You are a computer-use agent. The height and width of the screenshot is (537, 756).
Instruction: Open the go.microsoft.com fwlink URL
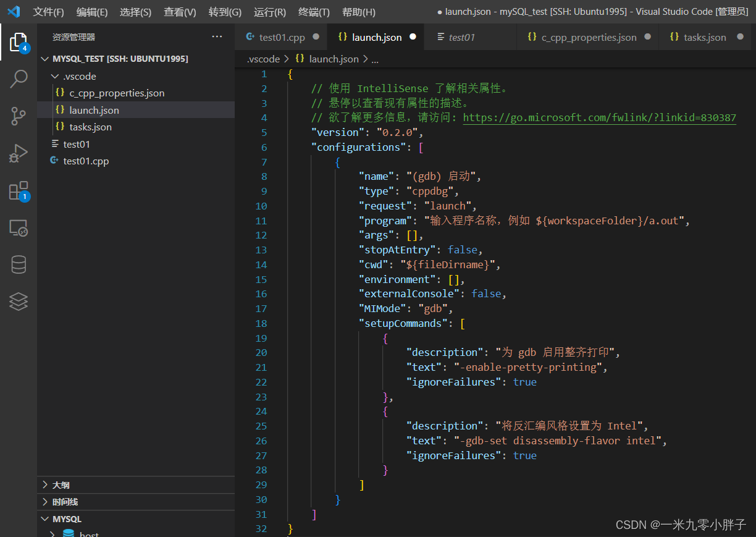point(599,118)
